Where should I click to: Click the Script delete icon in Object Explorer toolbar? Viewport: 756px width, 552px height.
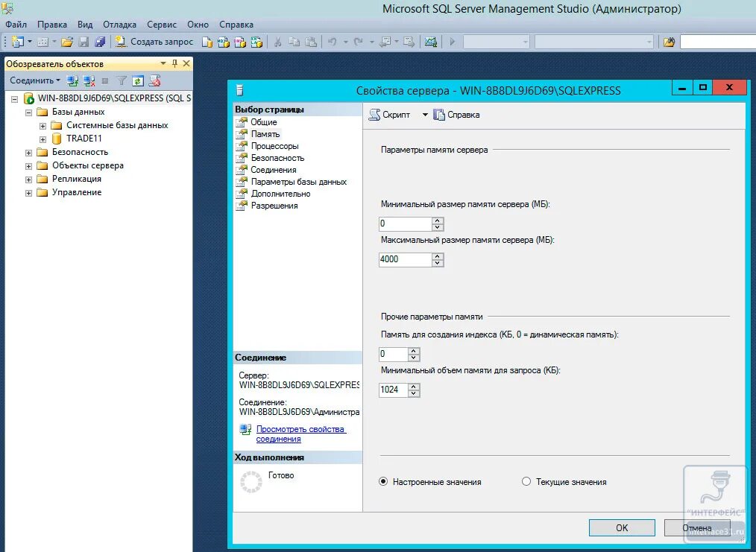click(154, 81)
